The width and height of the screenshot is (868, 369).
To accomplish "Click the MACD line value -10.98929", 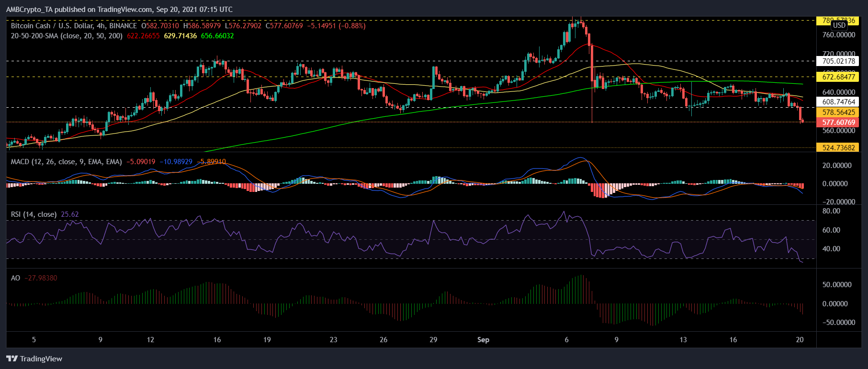I will [x=176, y=162].
